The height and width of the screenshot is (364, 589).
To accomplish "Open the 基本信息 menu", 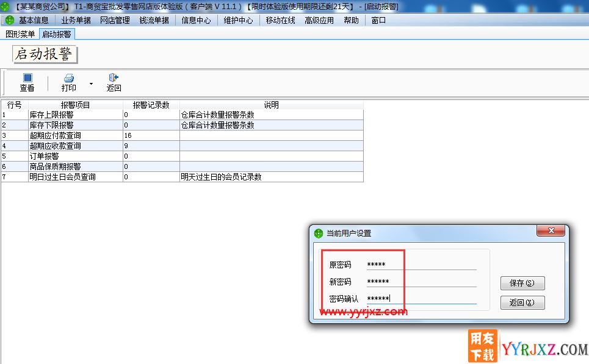I will coord(34,20).
